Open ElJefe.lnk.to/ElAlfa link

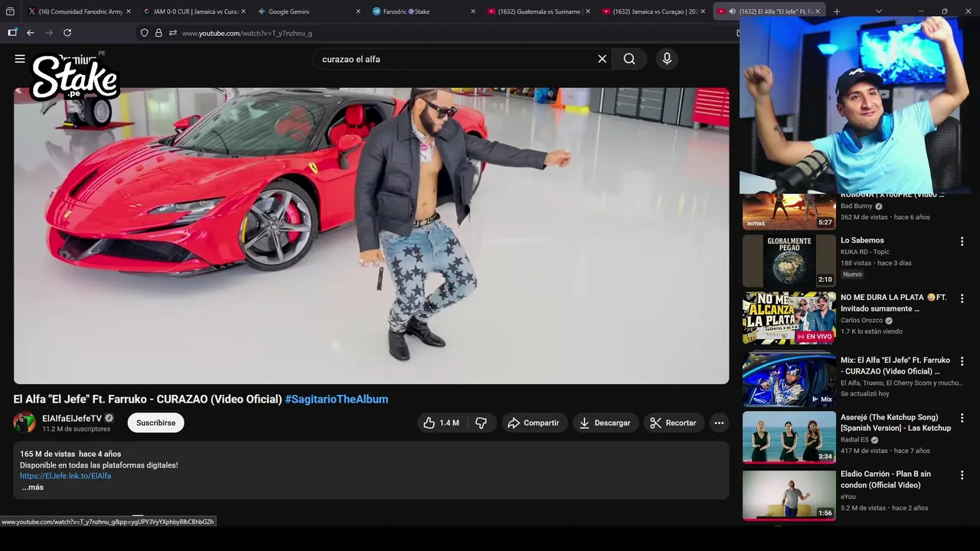[x=65, y=476]
